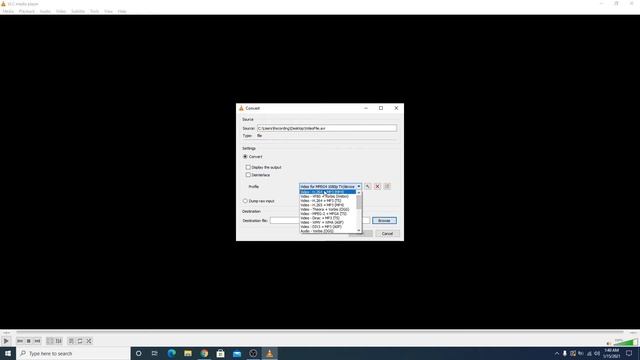Image resolution: width=640 pixels, height=360 pixels.
Task: Open File Explorer from the taskbar
Action: (x=188, y=353)
